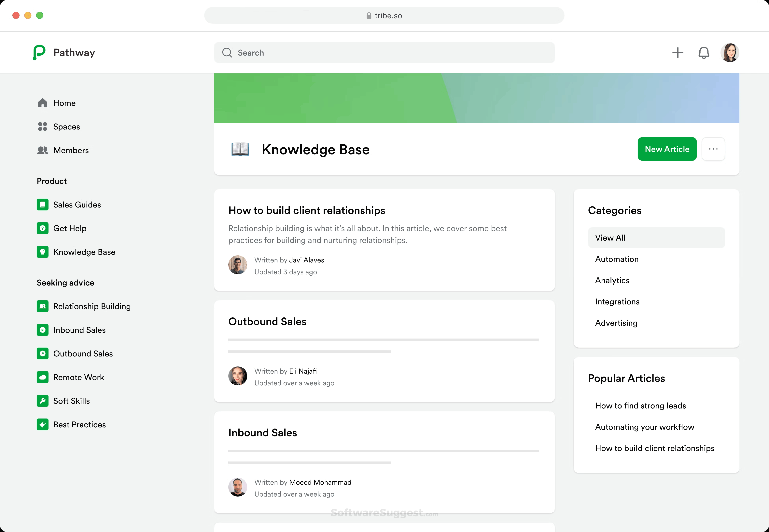Click the Remote Work cloud icon
Image resolution: width=769 pixels, height=532 pixels.
coord(43,377)
